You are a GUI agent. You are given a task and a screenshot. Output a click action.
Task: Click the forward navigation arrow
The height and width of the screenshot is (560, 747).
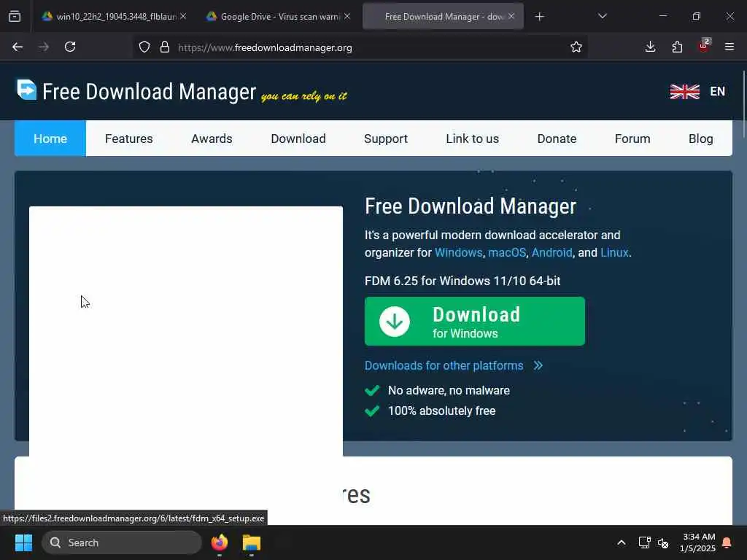point(44,47)
